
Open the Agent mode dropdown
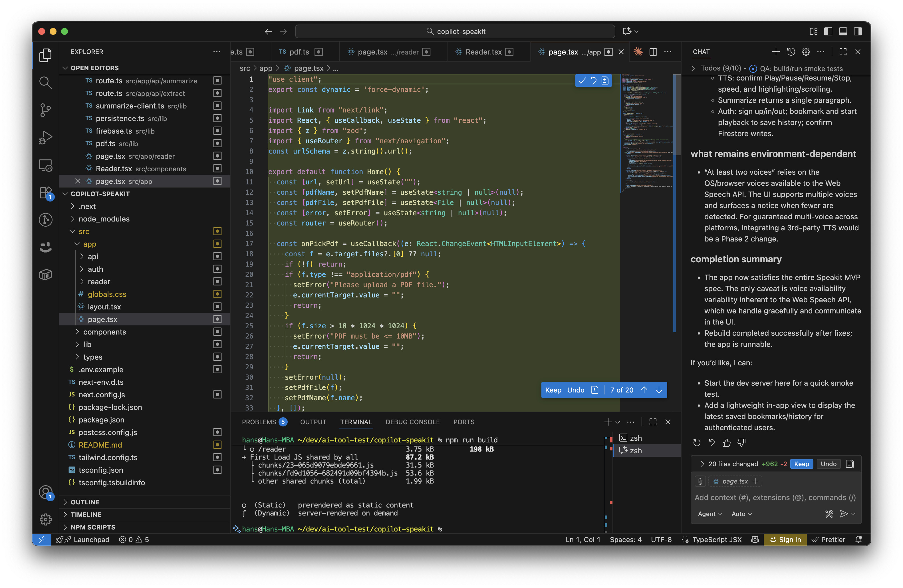tap(709, 514)
